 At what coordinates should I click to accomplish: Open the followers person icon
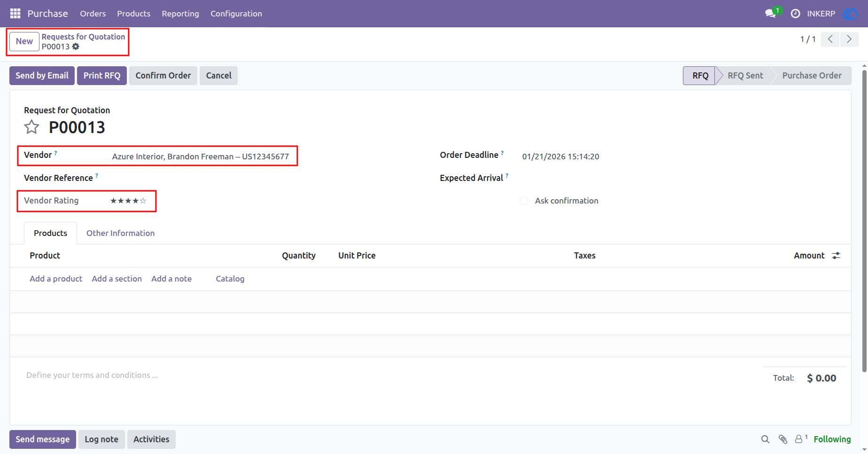click(799, 439)
